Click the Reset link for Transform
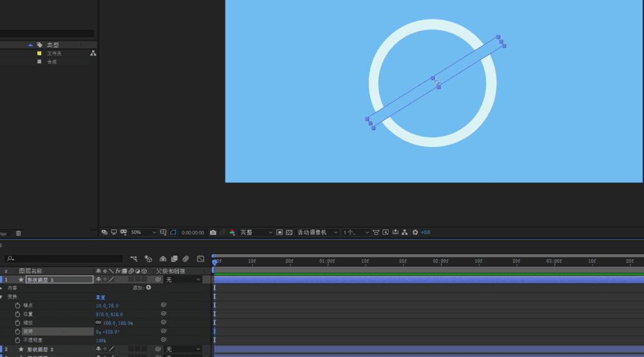The image size is (644, 357). [100, 297]
